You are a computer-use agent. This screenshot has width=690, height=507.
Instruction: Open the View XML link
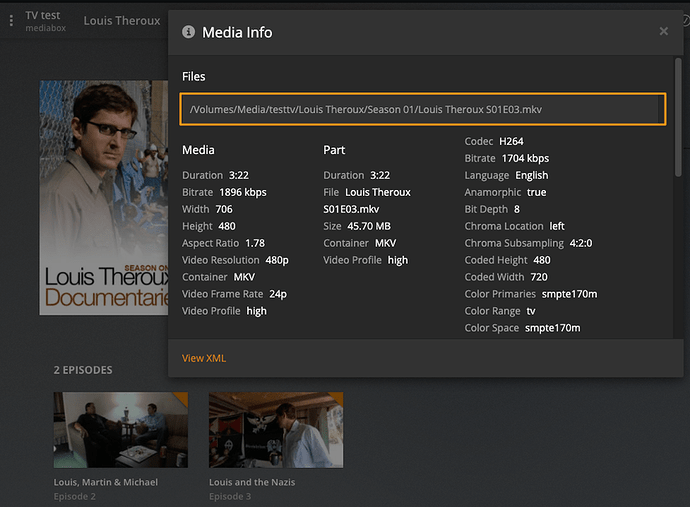click(204, 358)
